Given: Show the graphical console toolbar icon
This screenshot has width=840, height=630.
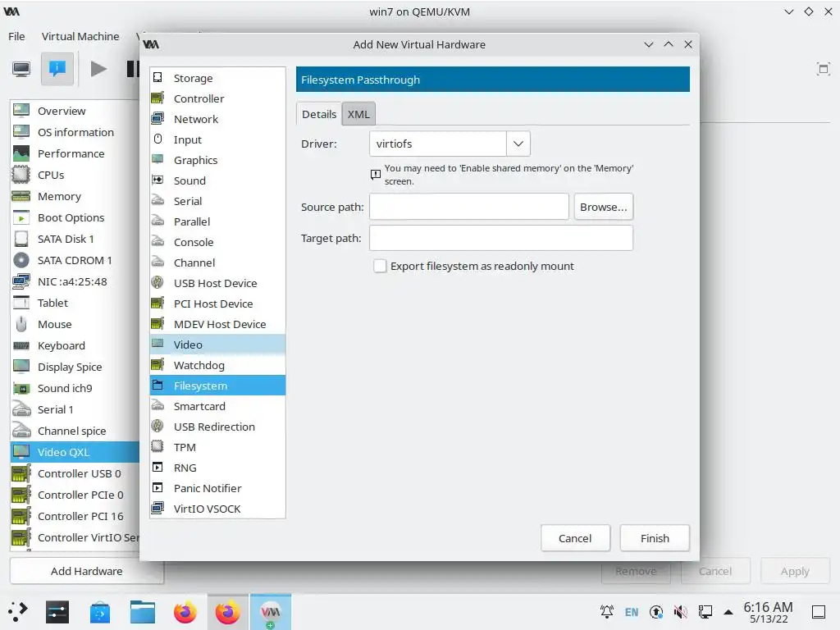Looking at the screenshot, I should [21, 69].
